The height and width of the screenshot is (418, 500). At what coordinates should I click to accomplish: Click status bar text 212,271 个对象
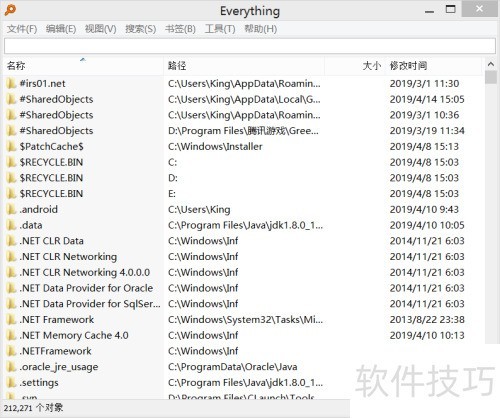click(33, 408)
